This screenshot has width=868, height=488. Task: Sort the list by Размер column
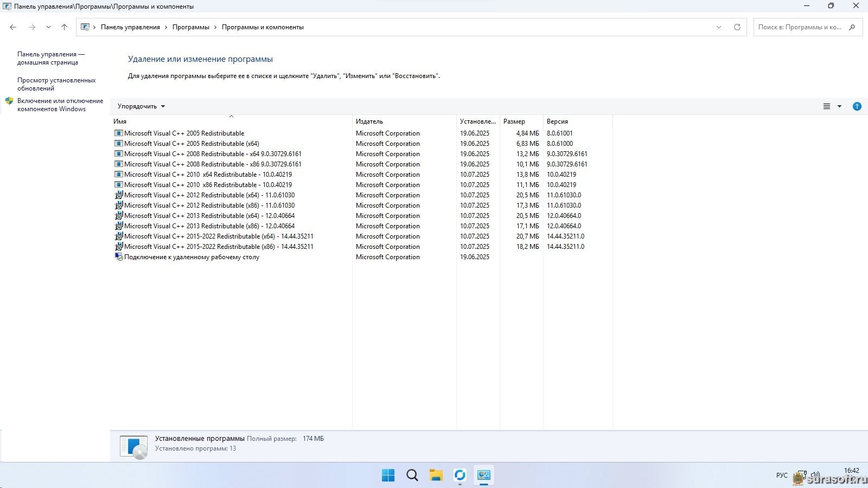click(514, 121)
